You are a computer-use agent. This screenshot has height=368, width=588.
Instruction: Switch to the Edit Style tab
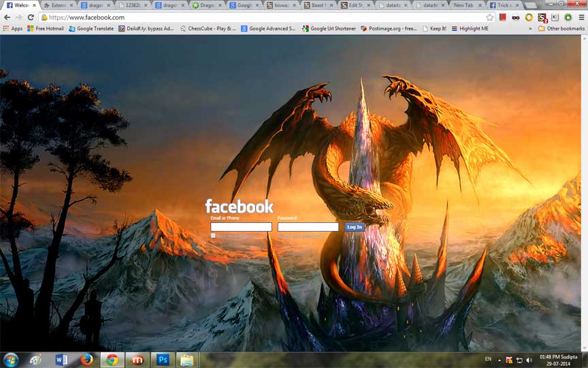point(356,5)
